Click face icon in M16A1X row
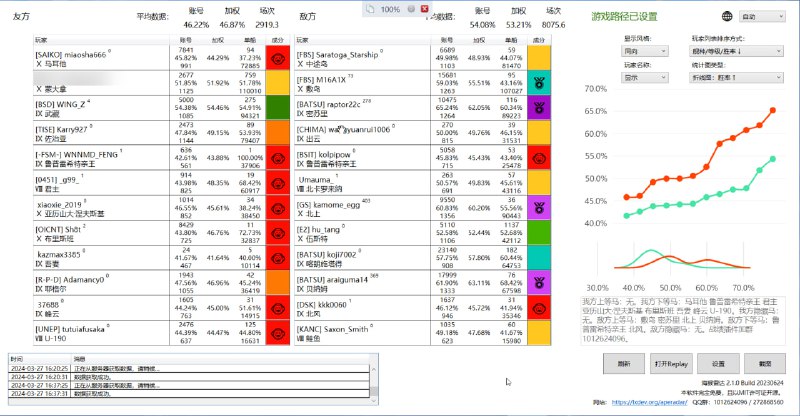 click(x=541, y=82)
